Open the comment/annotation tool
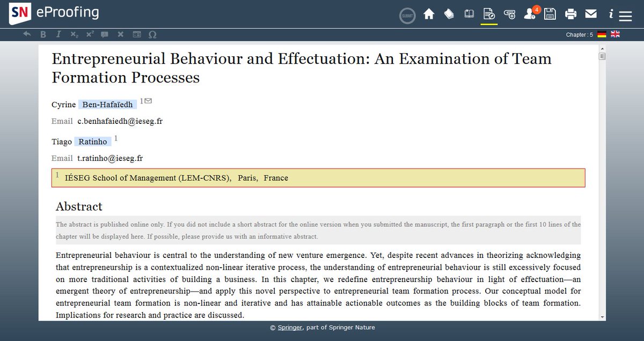This screenshot has width=644, height=341. coord(105,34)
